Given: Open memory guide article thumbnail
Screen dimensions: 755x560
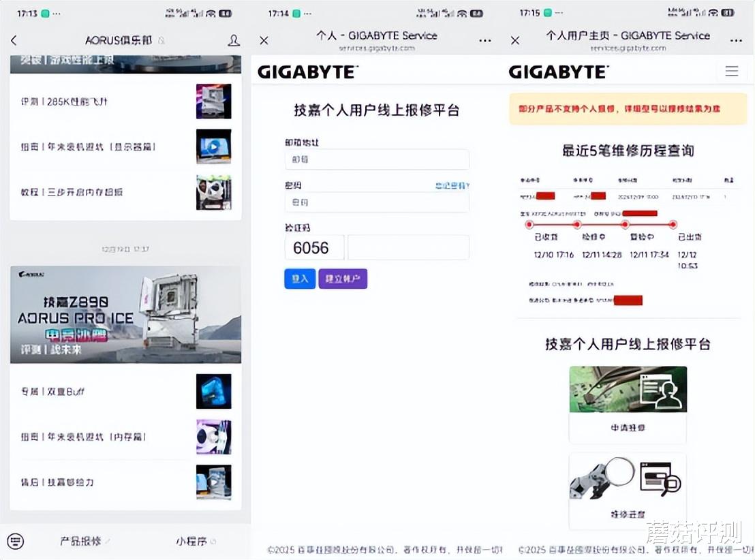Looking at the screenshot, I should tap(214, 437).
